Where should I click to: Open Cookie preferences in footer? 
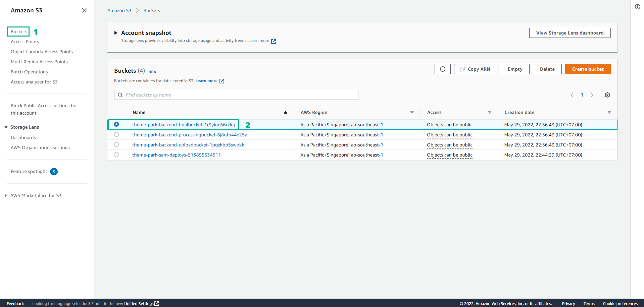coord(620,304)
